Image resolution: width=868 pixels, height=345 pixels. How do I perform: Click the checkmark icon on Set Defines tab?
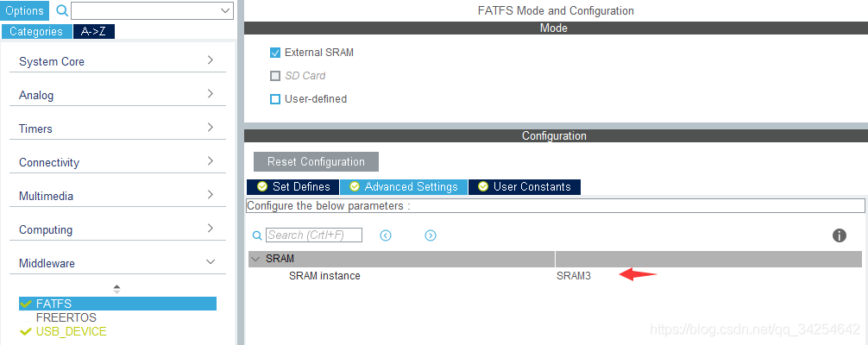click(x=262, y=186)
